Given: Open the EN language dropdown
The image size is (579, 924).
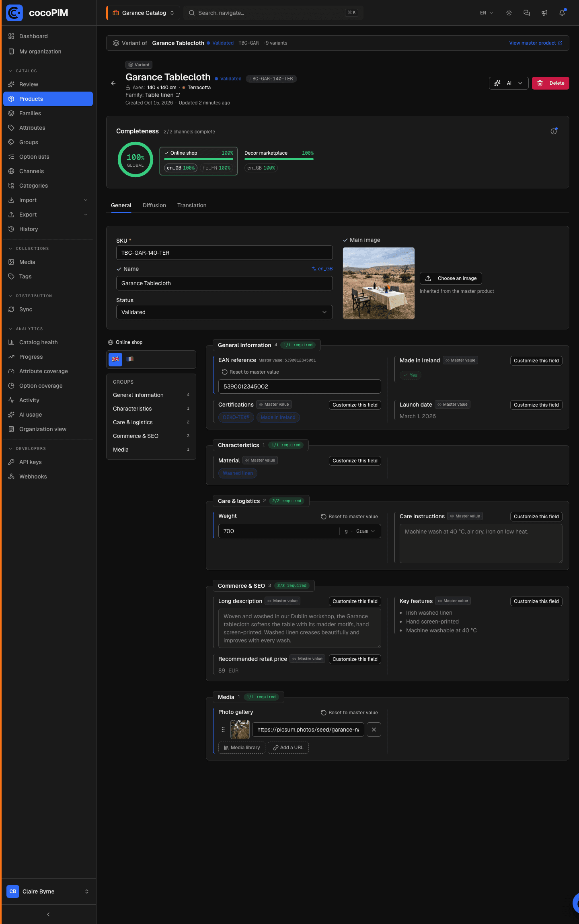Looking at the screenshot, I should click(x=487, y=13).
